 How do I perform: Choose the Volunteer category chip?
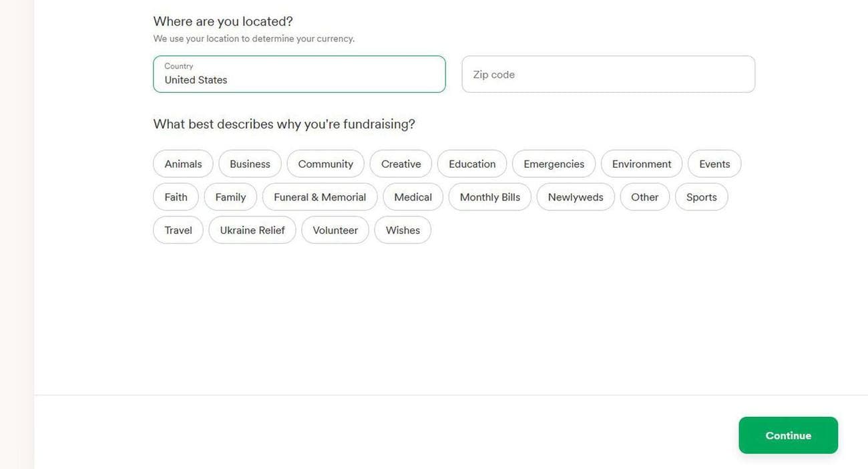335,230
